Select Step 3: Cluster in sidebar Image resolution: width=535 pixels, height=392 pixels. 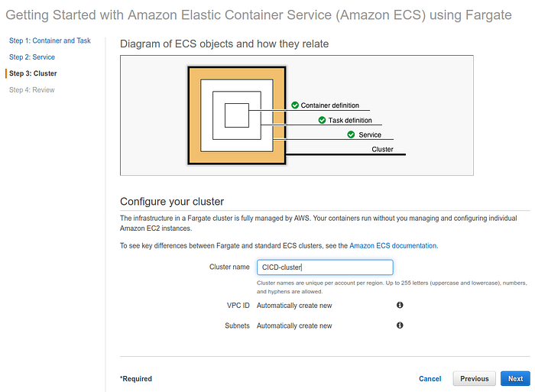click(x=33, y=74)
